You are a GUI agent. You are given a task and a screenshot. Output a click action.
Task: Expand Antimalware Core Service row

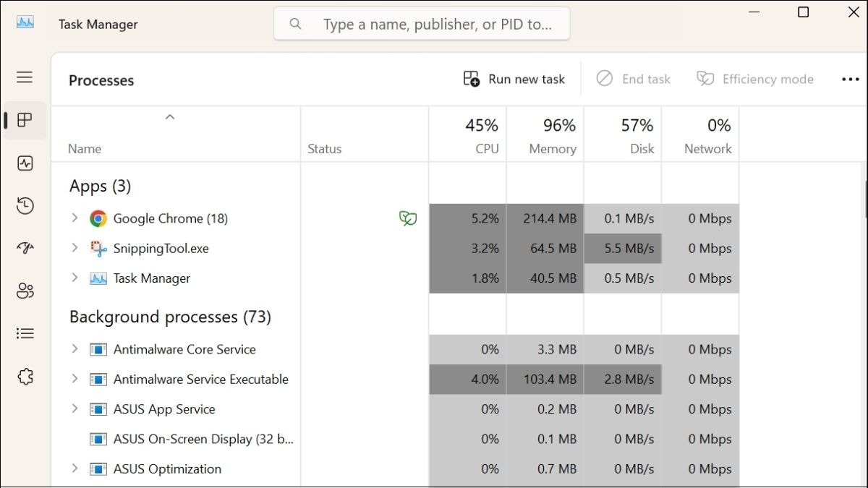pos(74,348)
